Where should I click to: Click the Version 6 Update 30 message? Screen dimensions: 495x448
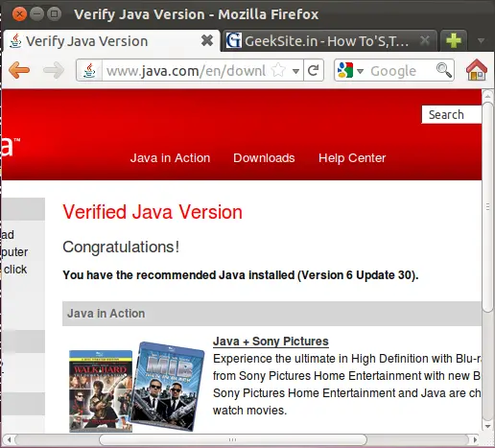[241, 275]
